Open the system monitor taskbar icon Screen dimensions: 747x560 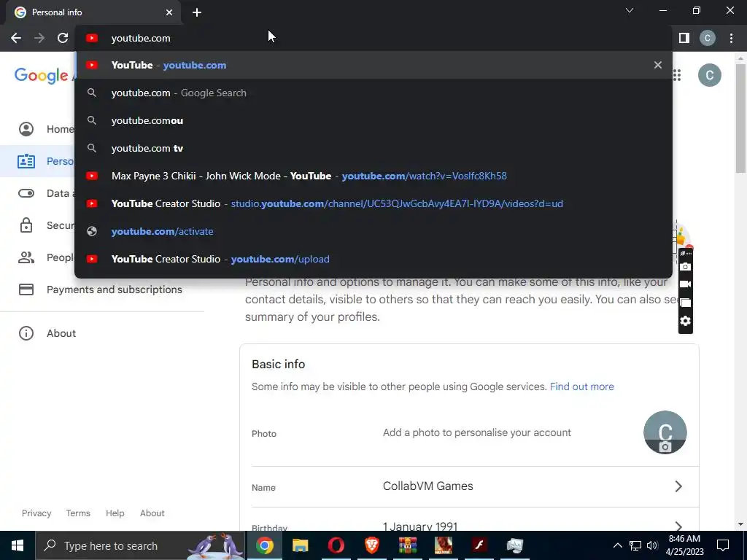point(515,545)
